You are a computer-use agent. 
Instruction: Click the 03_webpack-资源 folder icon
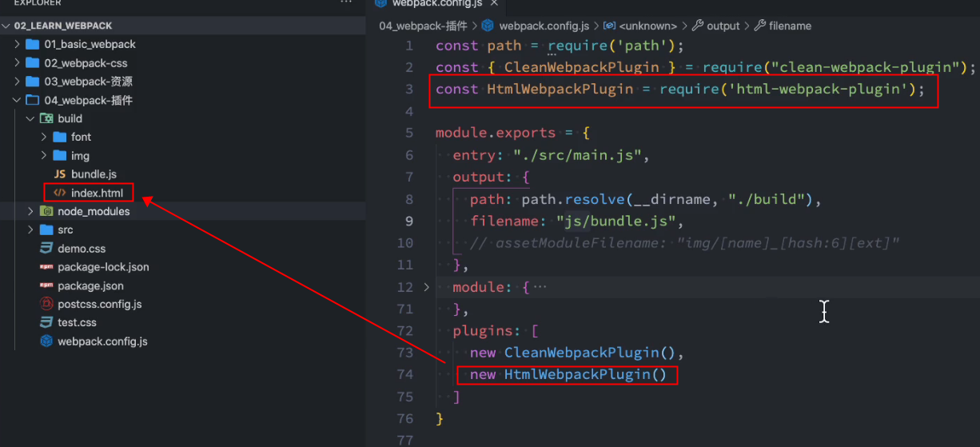[x=32, y=82]
